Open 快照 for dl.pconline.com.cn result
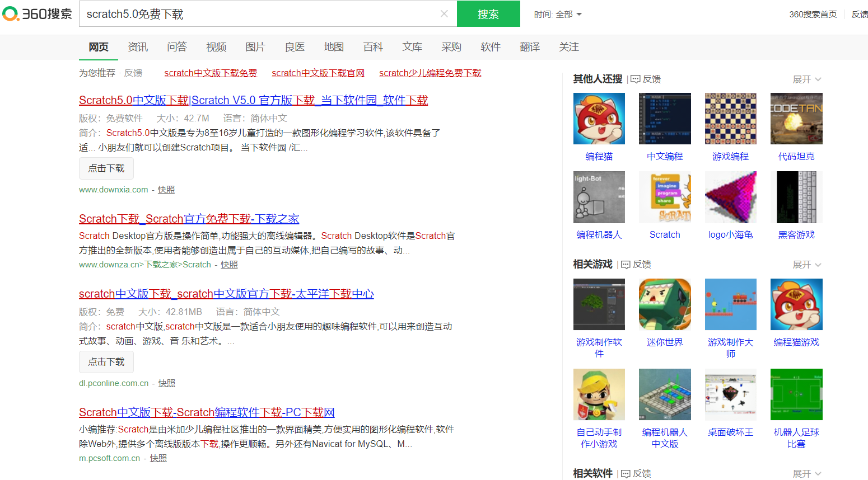Screen dimensions: 868x480 (x=167, y=383)
